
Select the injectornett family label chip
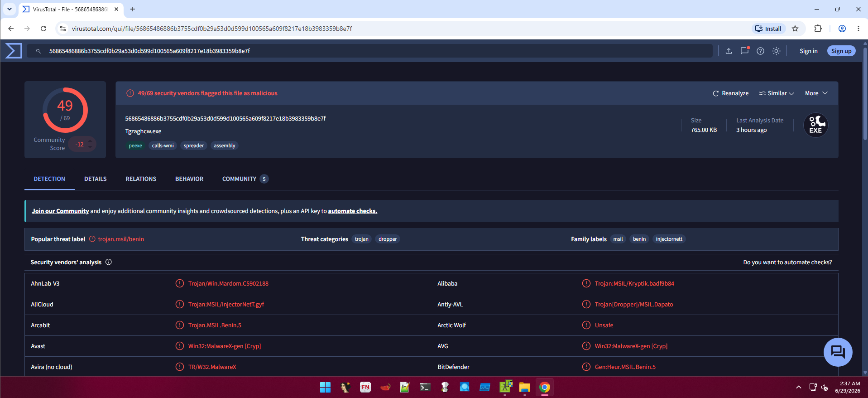pos(669,239)
